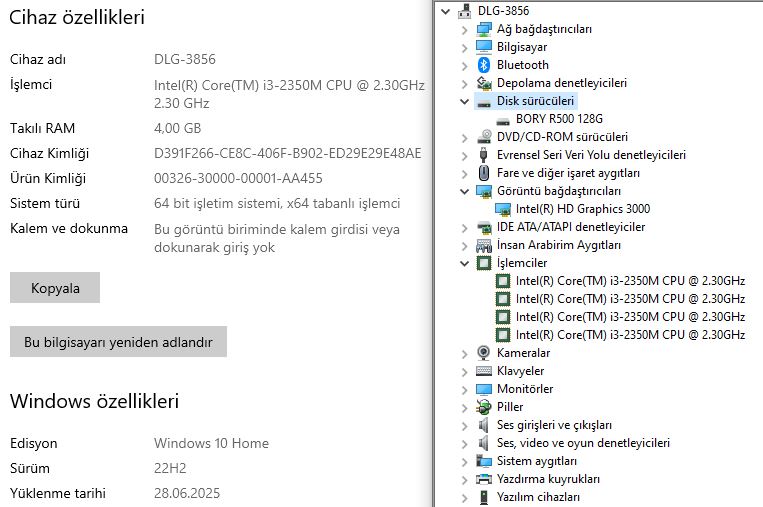Select the Bilgisayar tree label

(522, 47)
